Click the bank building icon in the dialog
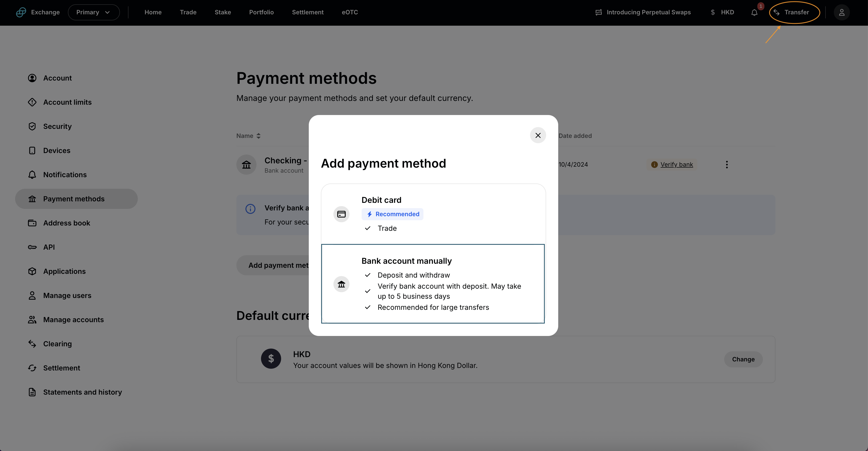This screenshot has height=451, width=868. (x=341, y=284)
